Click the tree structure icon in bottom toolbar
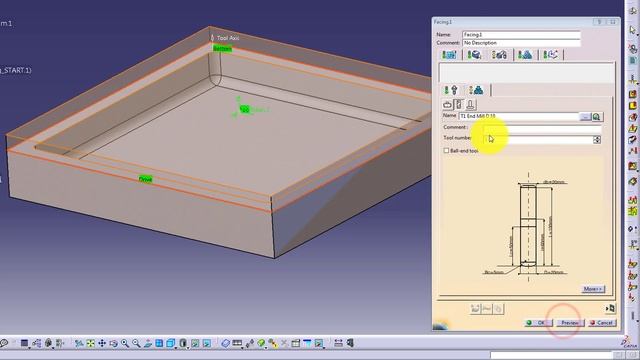Viewport: 640px width, 360px height. (x=37, y=344)
